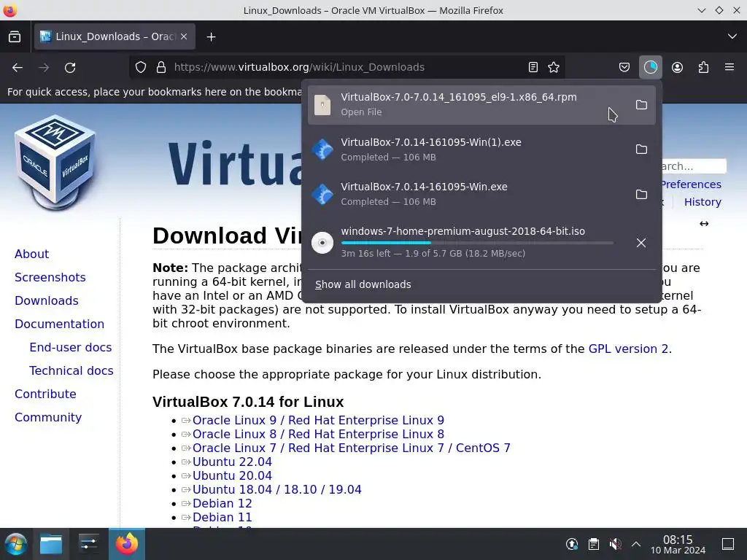
Task: Expand hidden system tray icons
Action: point(636,544)
